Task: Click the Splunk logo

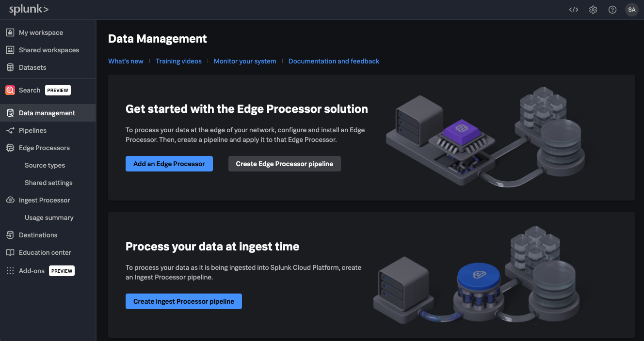Action: (x=28, y=9)
